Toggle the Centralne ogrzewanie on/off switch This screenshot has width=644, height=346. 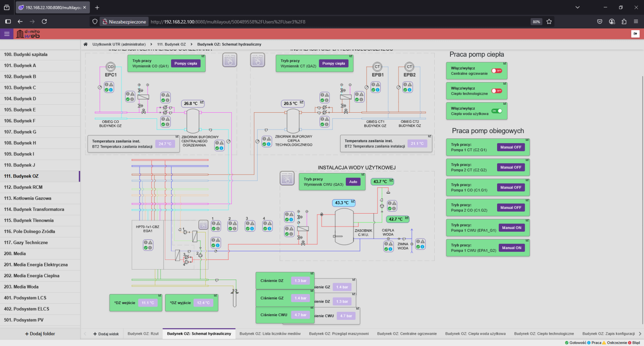pyautogui.click(x=497, y=71)
